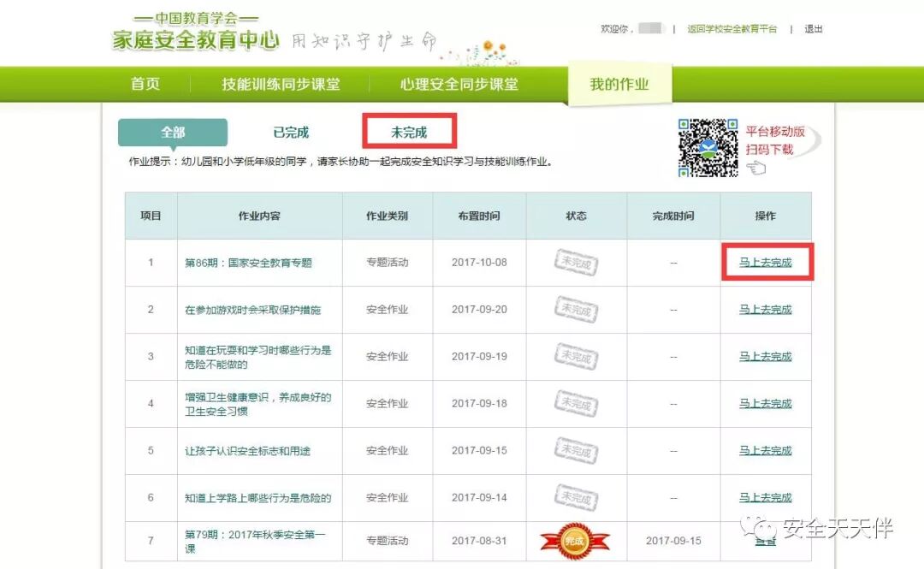Click 退出 to log out
This screenshot has height=569, width=924.
tap(813, 28)
